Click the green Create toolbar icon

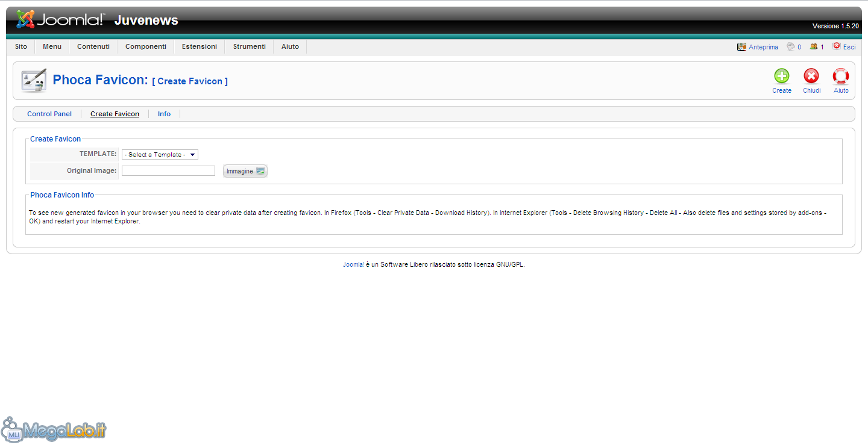pyautogui.click(x=782, y=76)
